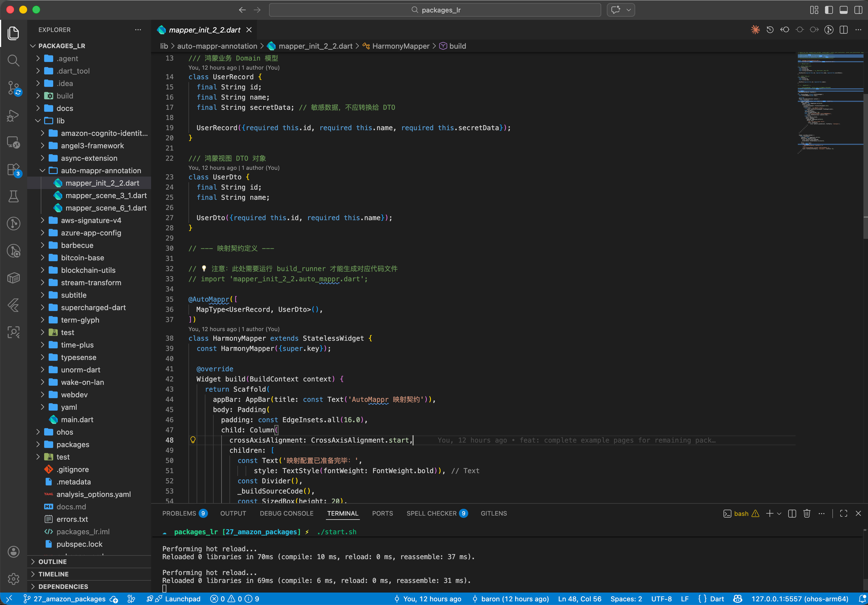The image size is (868, 605).
Task: Open Explorer views and more actions ellipsis
Action: pyautogui.click(x=138, y=30)
